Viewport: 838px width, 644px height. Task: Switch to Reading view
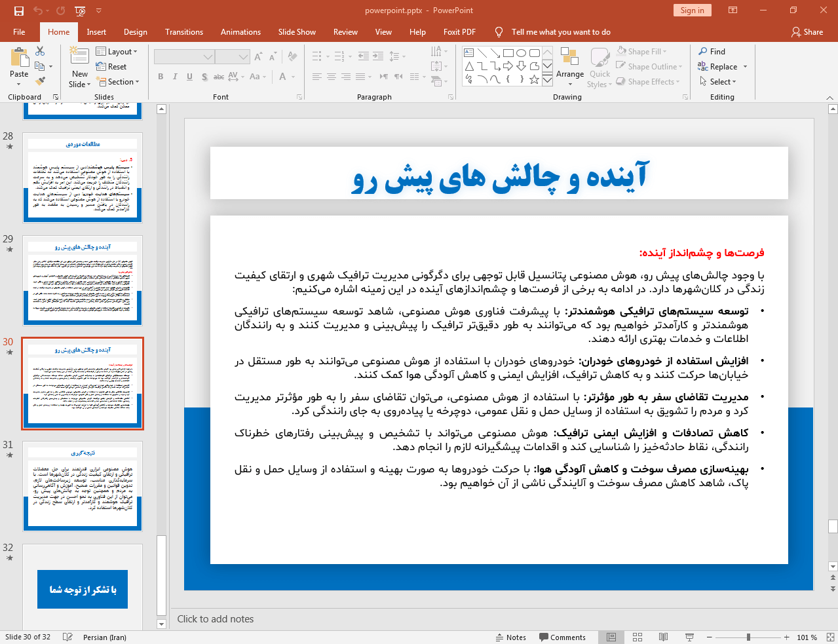(663, 637)
